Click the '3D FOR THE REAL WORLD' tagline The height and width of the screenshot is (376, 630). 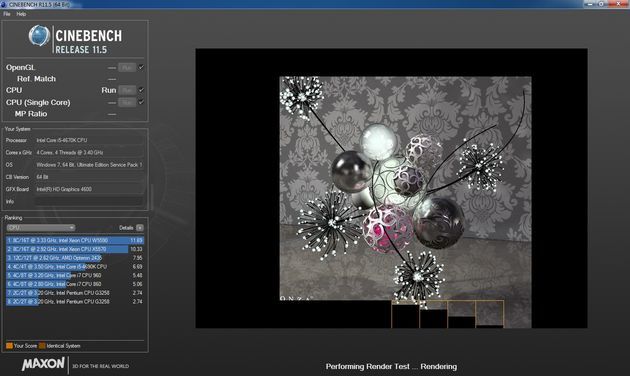click(x=100, y=366)
